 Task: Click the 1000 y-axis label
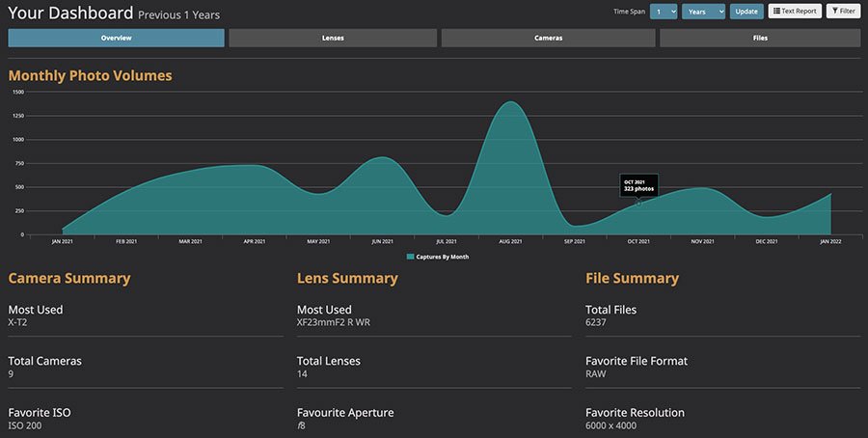pyautogui.click(x=18, y=140)
